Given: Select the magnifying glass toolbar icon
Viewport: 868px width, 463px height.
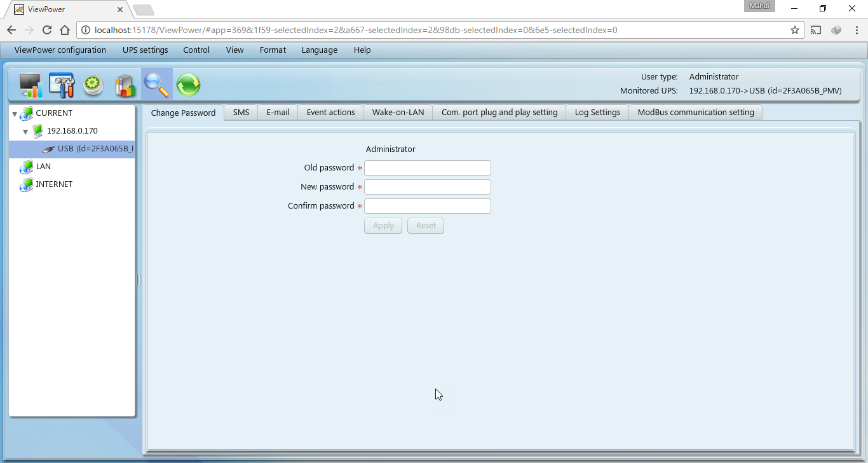Looking at the screenshot, I should click(x=156, y=85).
